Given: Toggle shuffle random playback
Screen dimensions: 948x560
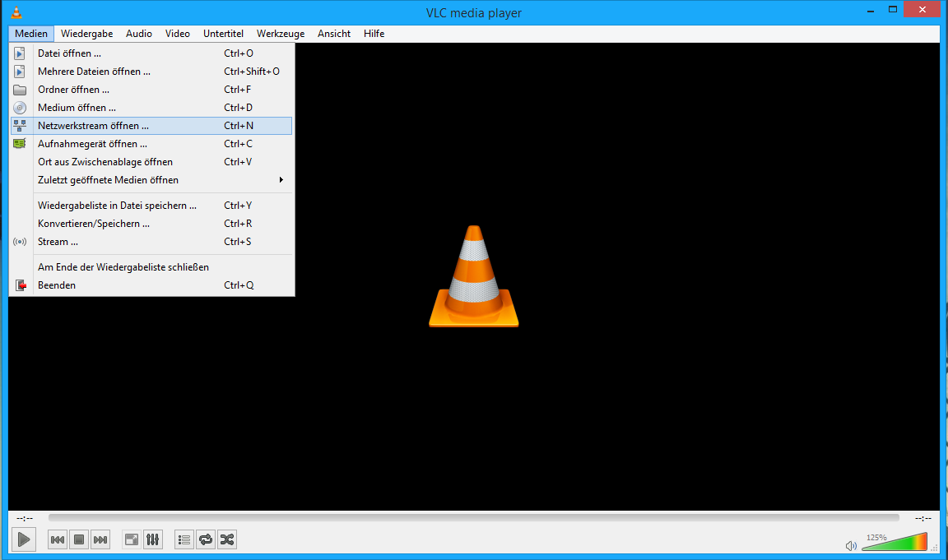Looking at the screenshot, I should click(x=227, y=539).
